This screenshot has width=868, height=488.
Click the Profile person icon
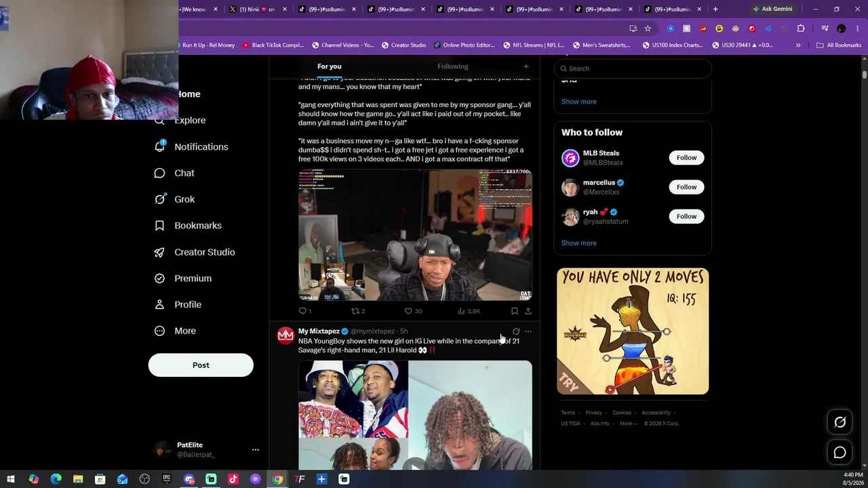[x=159, y=305]
